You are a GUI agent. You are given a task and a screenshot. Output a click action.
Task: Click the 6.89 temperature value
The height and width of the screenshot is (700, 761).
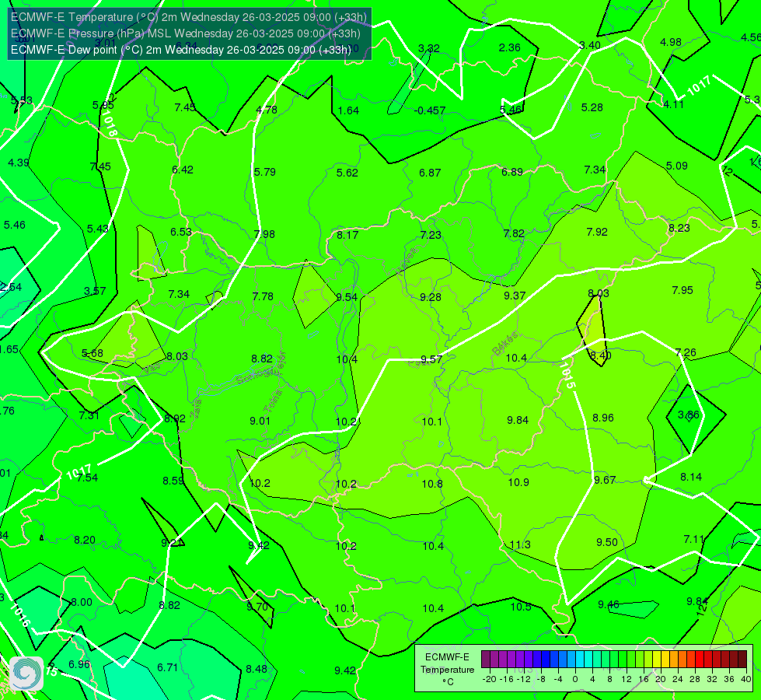point(512,172)
